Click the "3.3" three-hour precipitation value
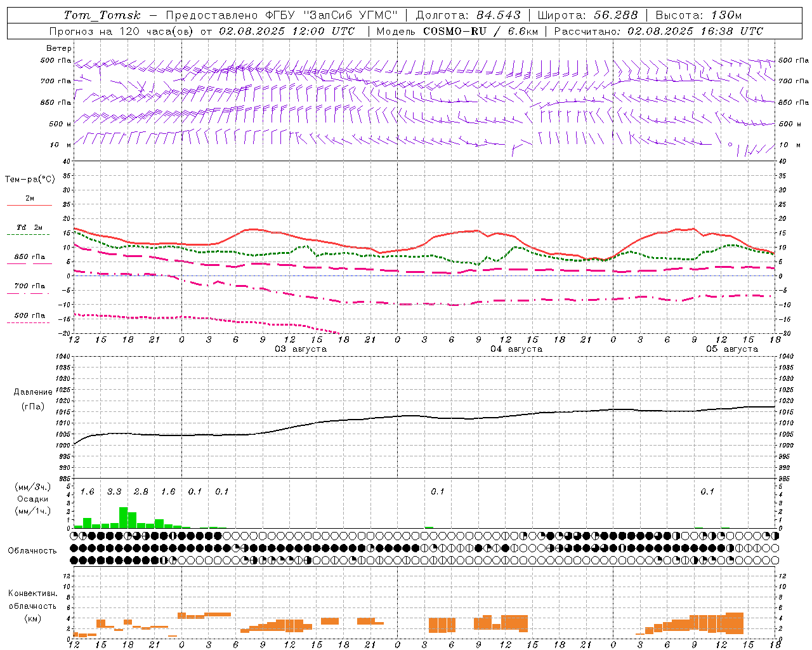 click(114, 491)
